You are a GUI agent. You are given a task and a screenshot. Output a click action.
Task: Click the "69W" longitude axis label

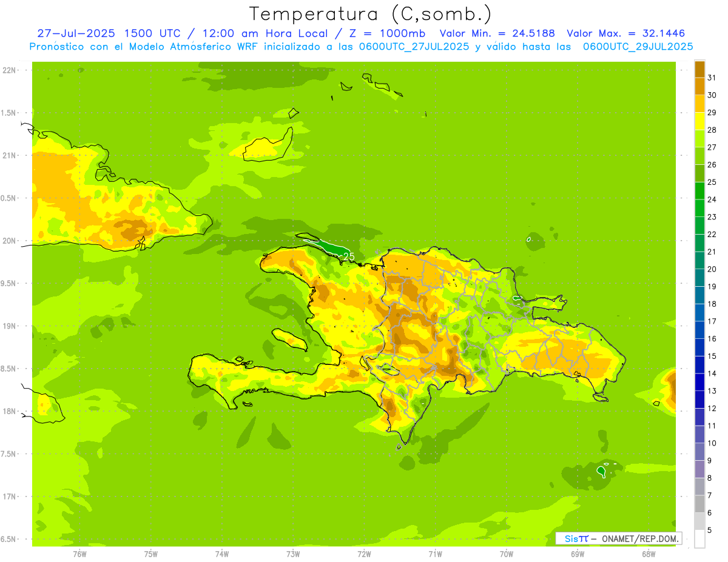point(577,554)
